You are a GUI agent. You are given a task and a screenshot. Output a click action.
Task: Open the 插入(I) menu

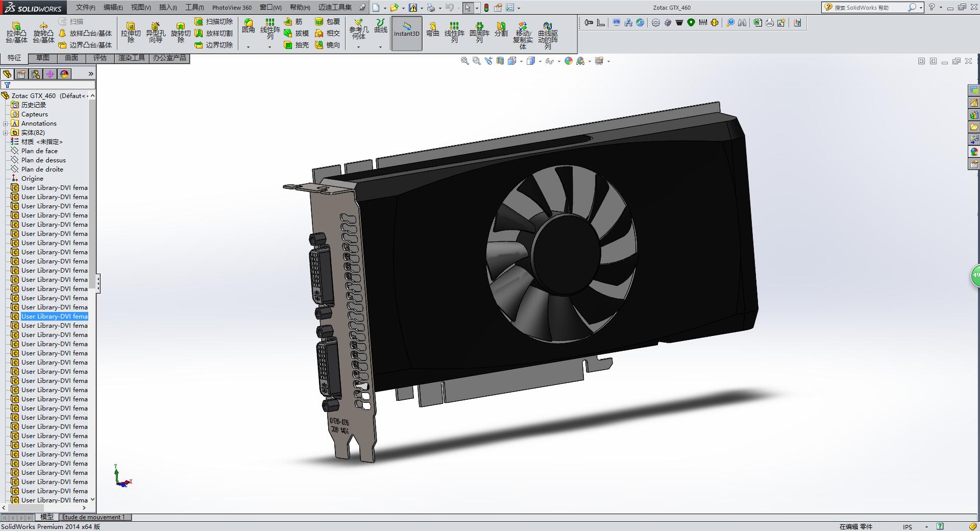click(168, 8)
